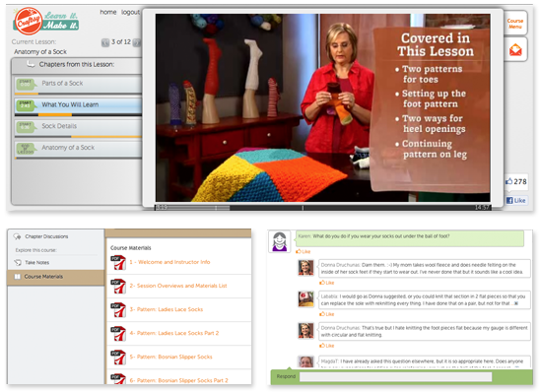The height and width of the screenshot is (392, 540).
Task: Go to the previous lesson arrow
Action: pos(105,42)
